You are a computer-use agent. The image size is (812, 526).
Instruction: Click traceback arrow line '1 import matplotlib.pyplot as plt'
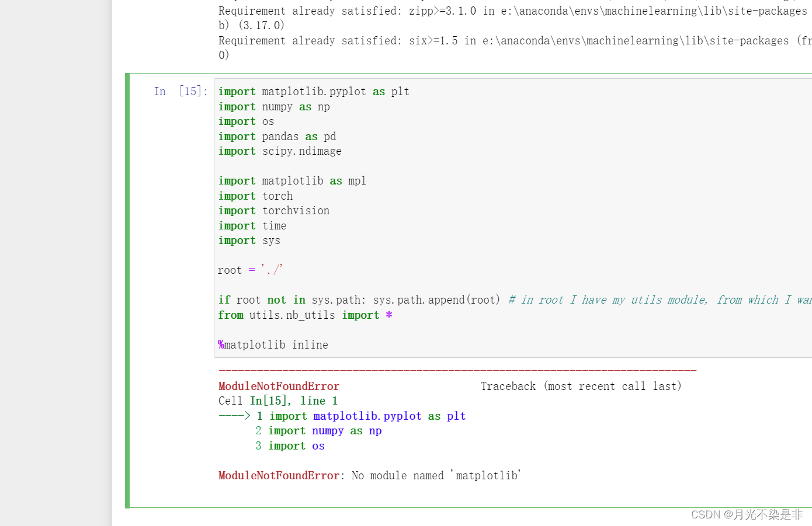[x=342, y=416]
